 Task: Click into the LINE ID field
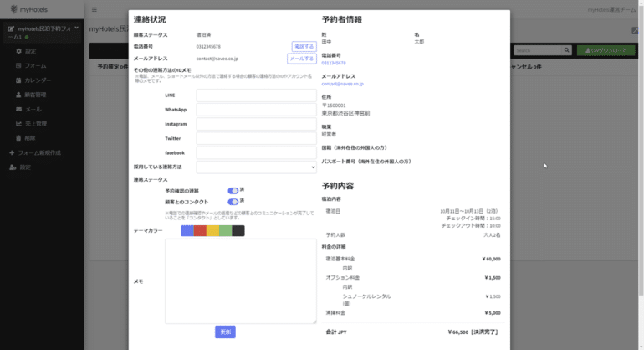pyautogui.click(x=256, y=95)
